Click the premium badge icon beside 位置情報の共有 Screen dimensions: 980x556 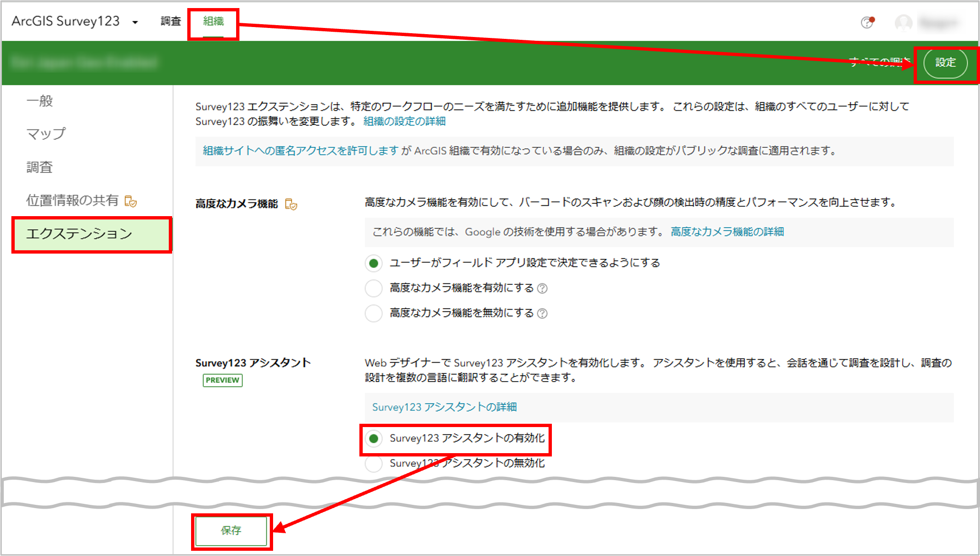(x=130, y=201)
